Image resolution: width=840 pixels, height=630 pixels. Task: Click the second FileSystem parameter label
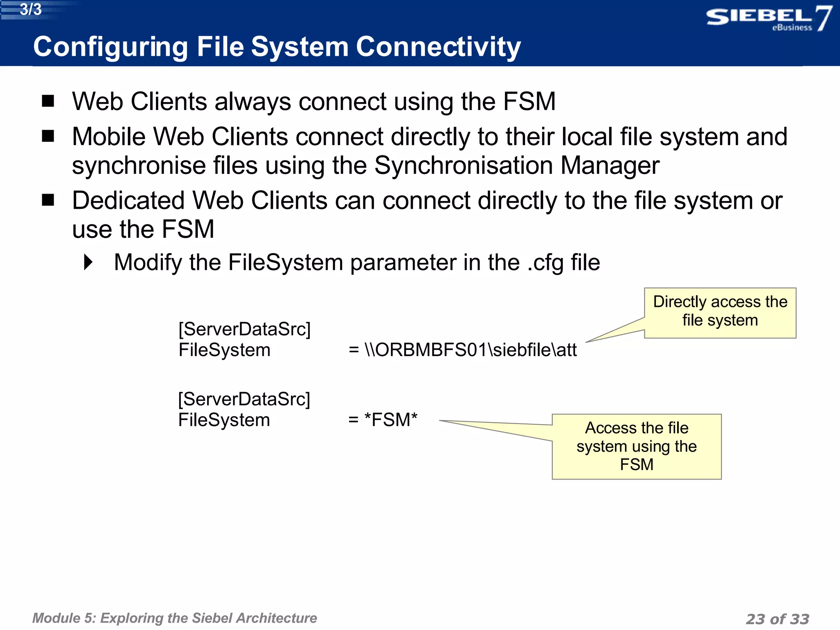click(224, 420)
